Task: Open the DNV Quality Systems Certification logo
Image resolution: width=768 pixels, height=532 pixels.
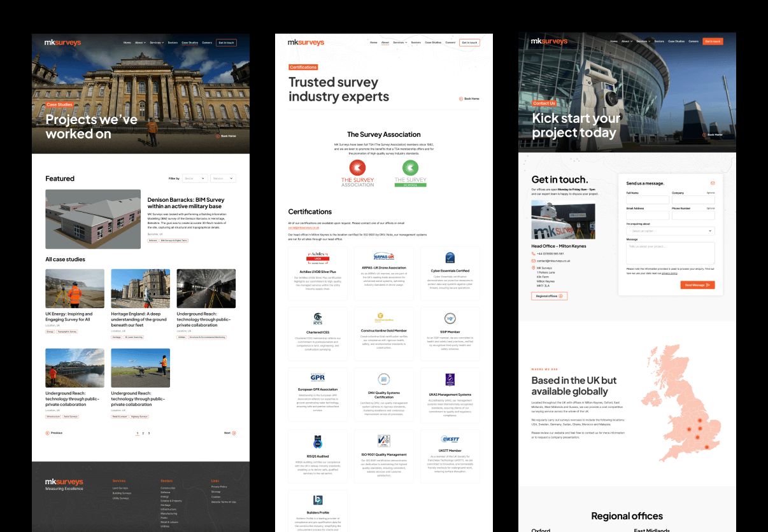Action: [383, 379]
